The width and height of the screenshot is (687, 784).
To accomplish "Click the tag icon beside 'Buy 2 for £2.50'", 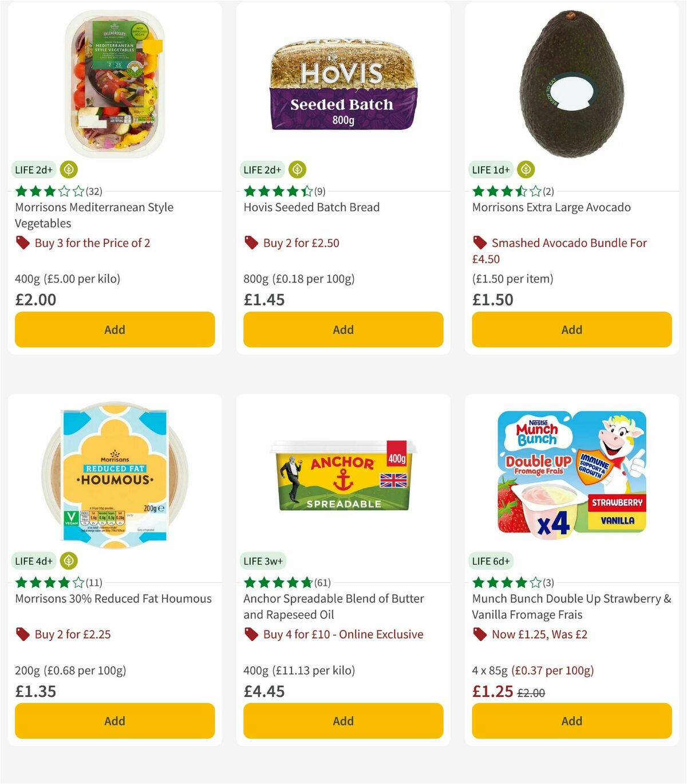I will 251,243.
